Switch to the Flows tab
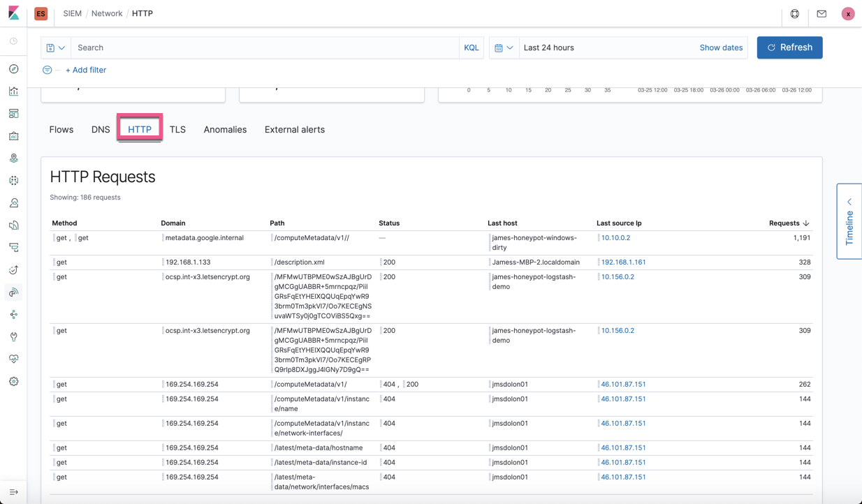 [61, 129]
